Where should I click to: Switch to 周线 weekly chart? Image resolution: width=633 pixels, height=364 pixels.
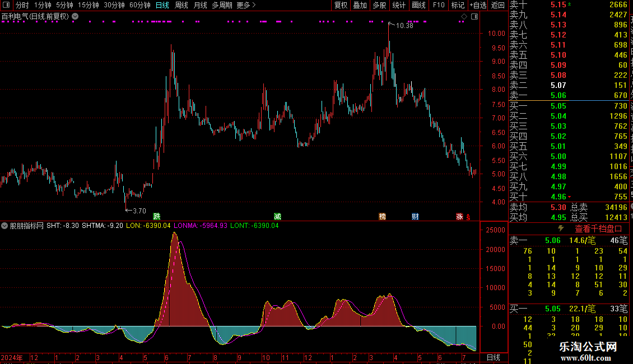point(181,5)
